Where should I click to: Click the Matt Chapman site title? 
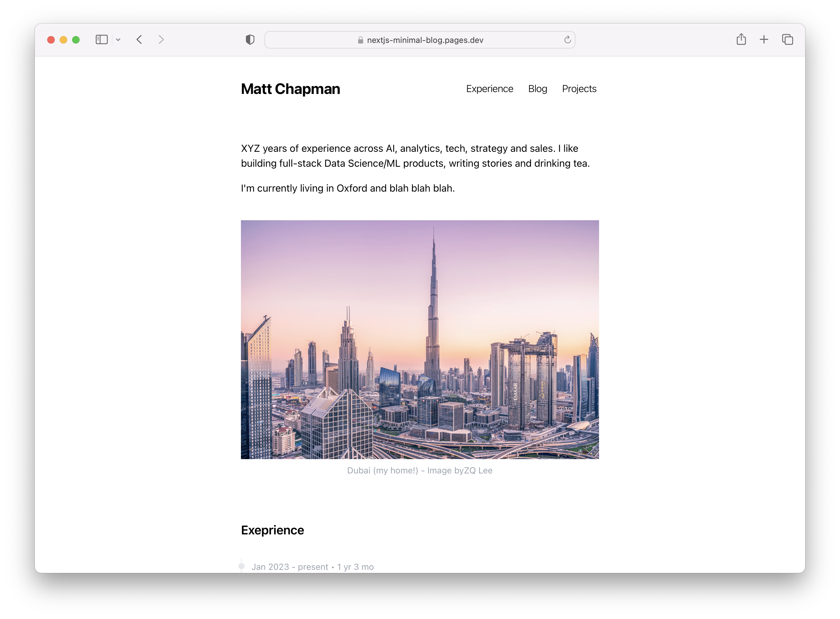pyautogui.click(x=291, y=89)
